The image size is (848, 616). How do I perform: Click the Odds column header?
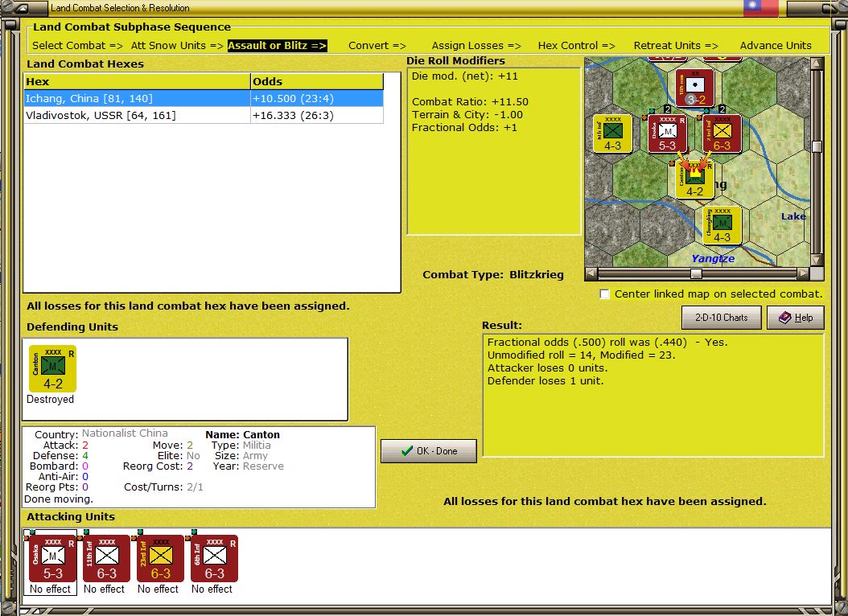click(317, 81)
